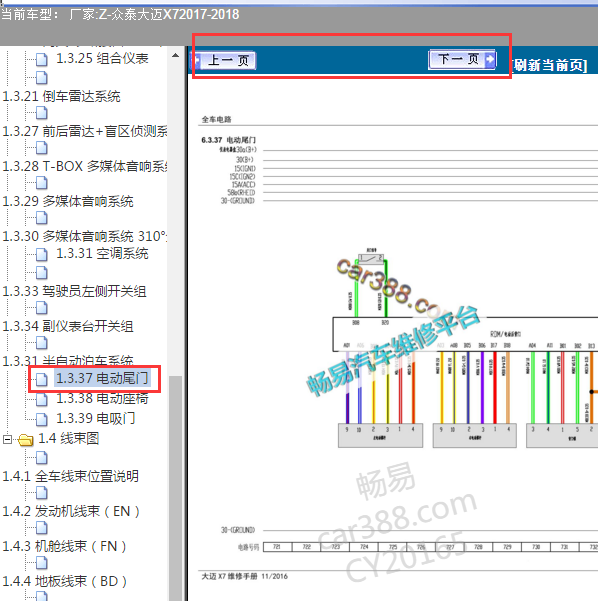This screenshot has height=601, width=598.
Task: Click the 大迈 X7 维修手册 footer text
Action: (245, 576)
